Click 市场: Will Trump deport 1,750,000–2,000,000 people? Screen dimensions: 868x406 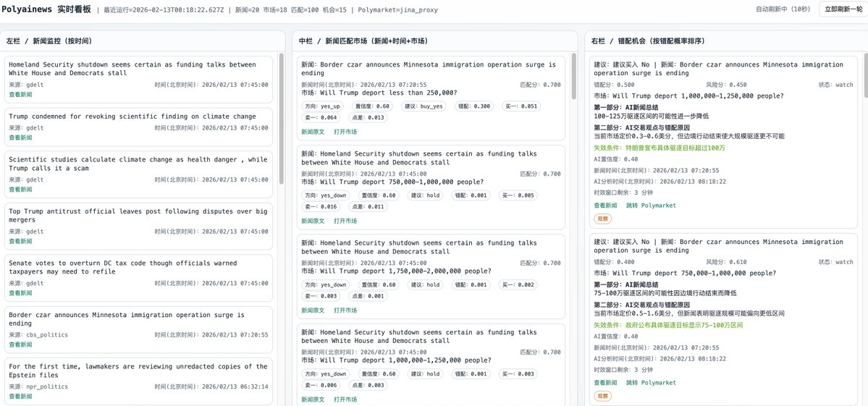pyautogui.click(x=396, y=271)
